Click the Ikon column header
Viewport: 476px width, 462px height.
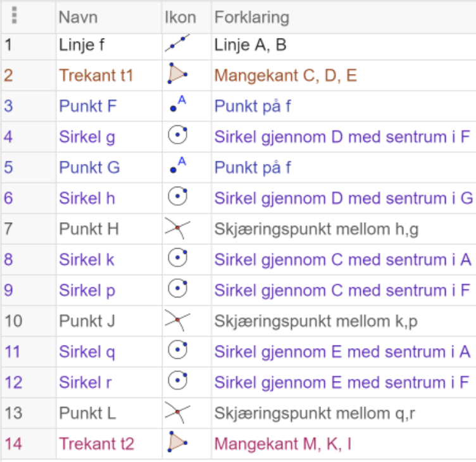click(x=180, y=17)
